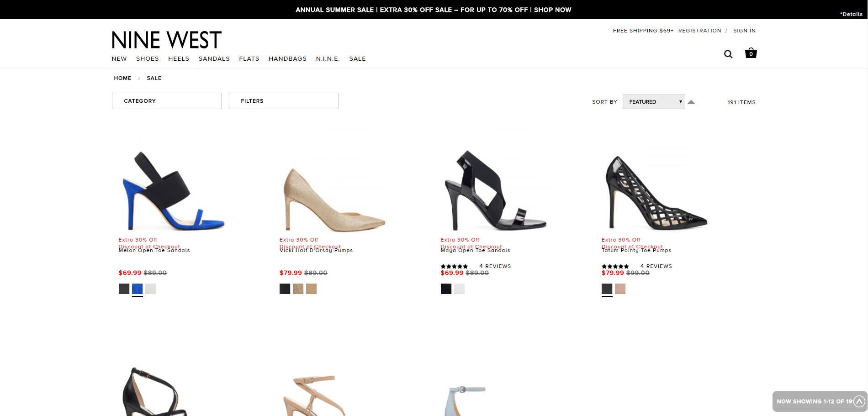Select light gray swatch for Melon Sandals
This screenshot has height=416, width=868.
pyautogui.click(x=151, y=289)
